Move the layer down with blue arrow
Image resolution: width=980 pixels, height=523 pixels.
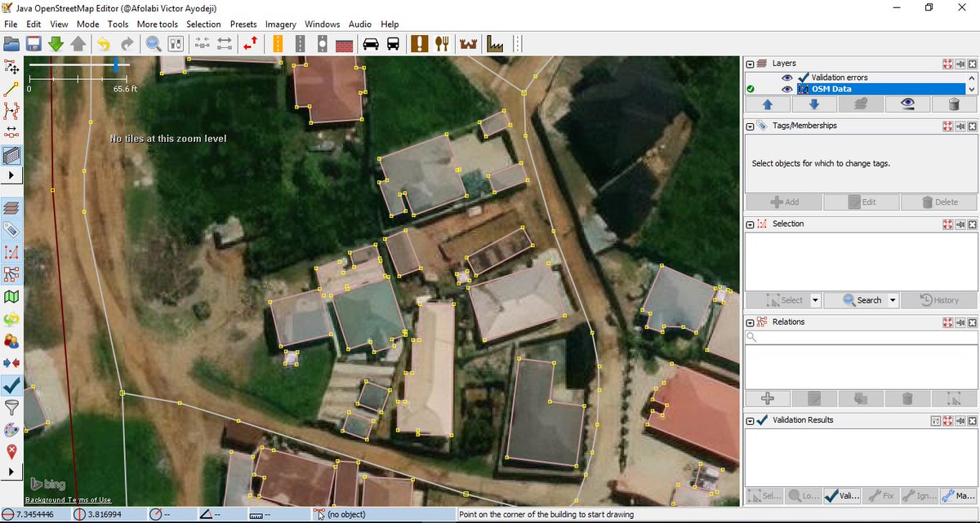(814, 104)
